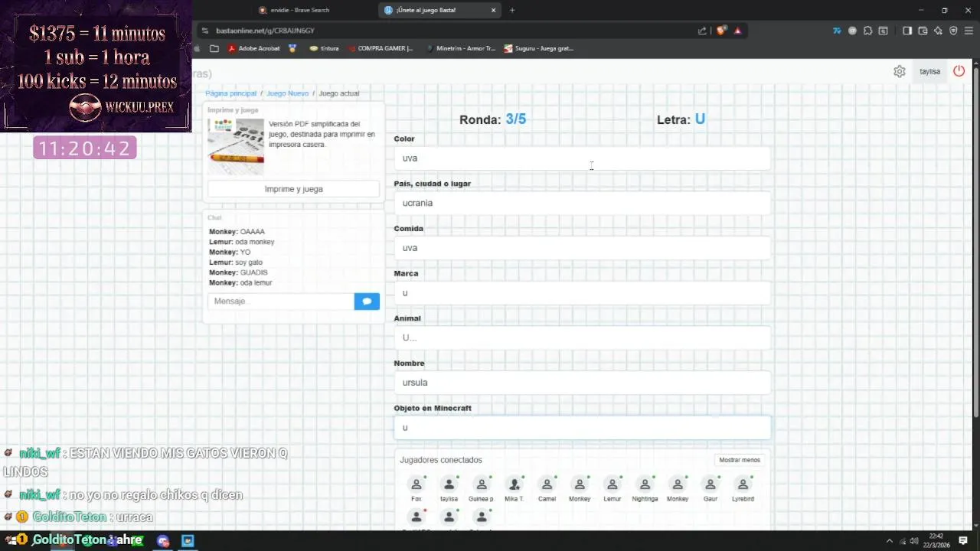This screenshot has height=551, width=980.
Task: Open Brave Wallet icon in toolbar
Action: point(923,31)
